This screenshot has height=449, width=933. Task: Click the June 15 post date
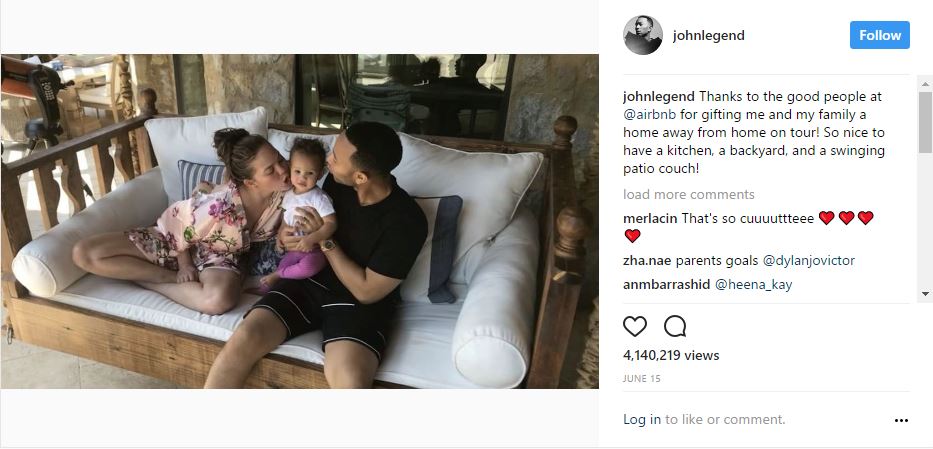coord(641,378)
